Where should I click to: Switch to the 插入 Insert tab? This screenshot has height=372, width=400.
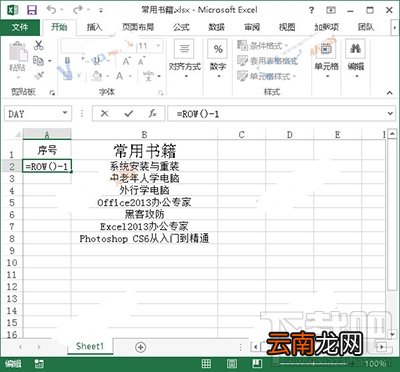click(94, 27)
